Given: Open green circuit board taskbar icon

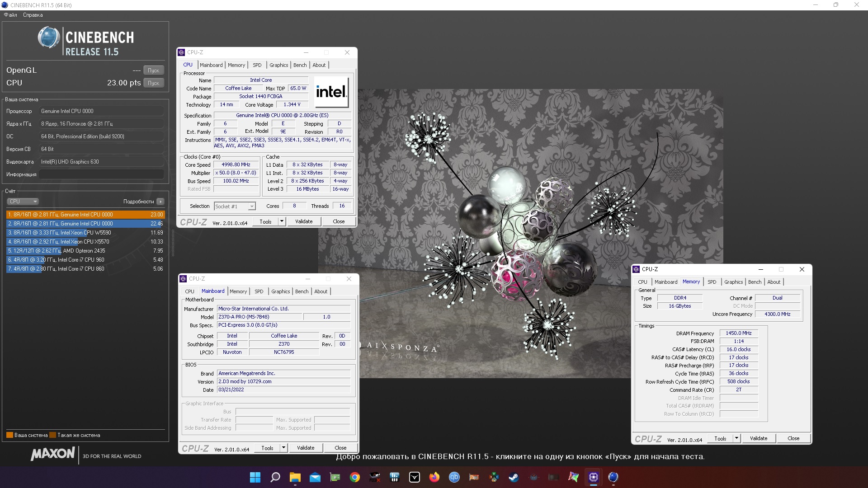Looking at the screenshot, I should coord(335,477).
